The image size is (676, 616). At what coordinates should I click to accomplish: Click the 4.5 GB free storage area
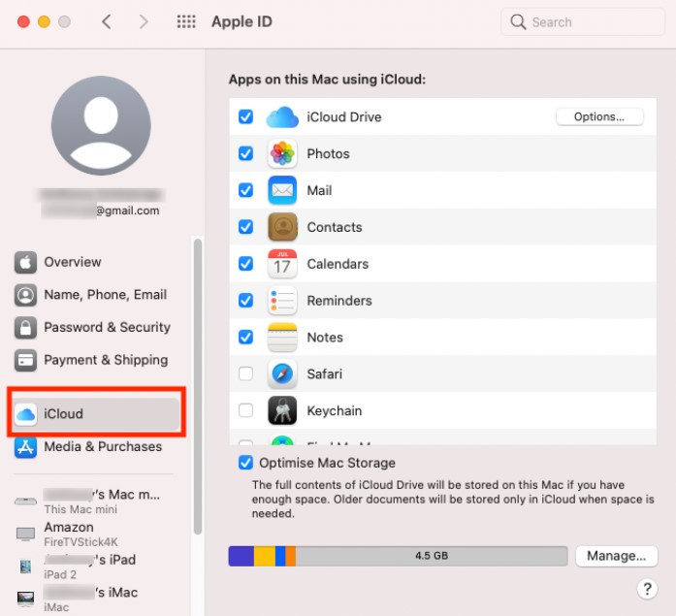click(432, 556)
